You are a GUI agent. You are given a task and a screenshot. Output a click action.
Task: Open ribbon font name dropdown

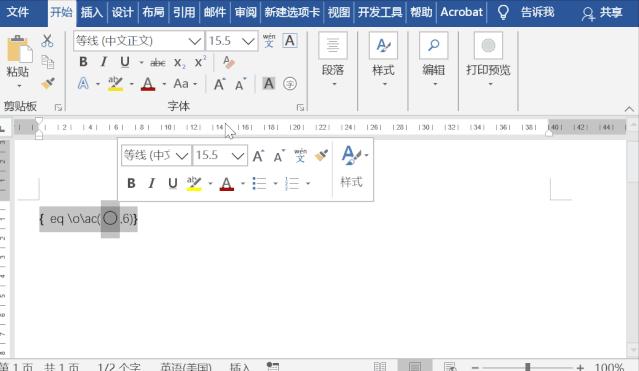194,41
